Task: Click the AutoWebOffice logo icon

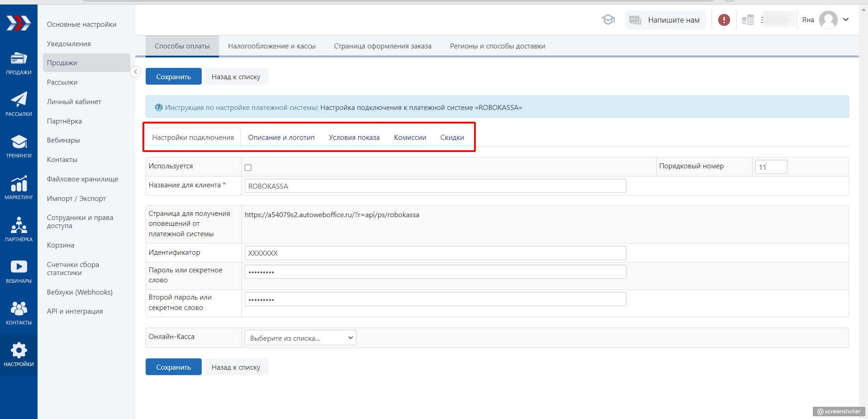Action: coord(19,23)
